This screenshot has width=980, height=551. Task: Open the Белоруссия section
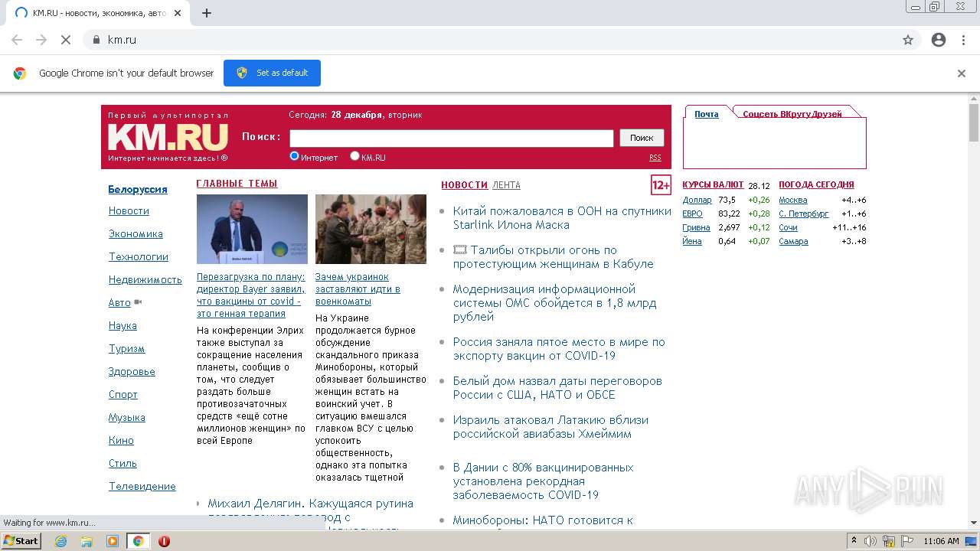pyautogui.click(x=138, y=189)
